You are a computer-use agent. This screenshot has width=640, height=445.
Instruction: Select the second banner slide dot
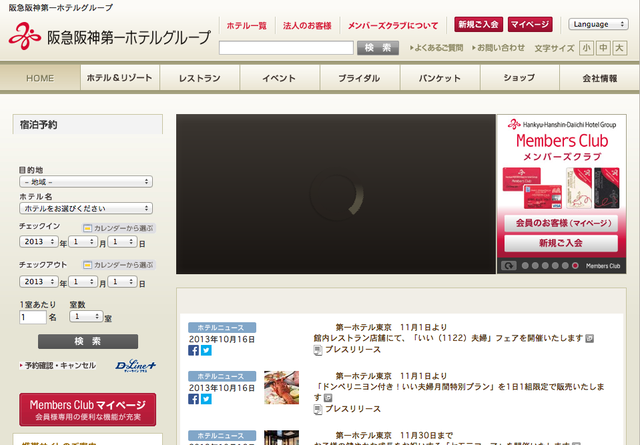click(535, 266)
